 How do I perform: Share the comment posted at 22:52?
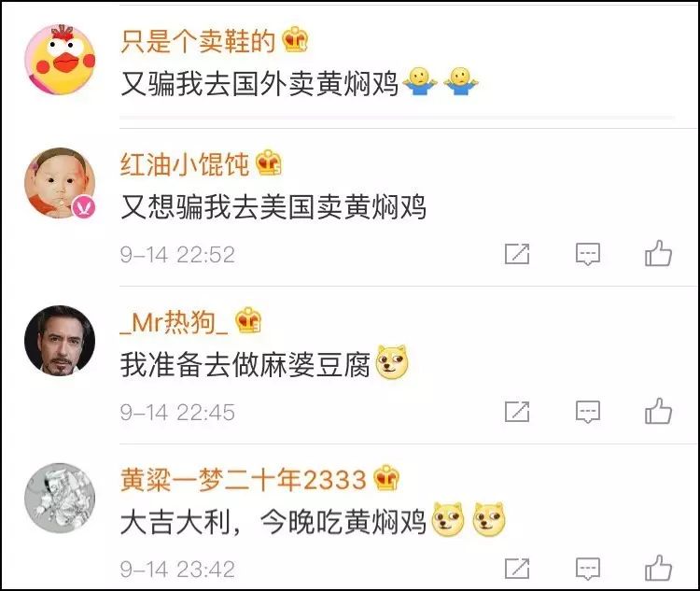point(517,254)
